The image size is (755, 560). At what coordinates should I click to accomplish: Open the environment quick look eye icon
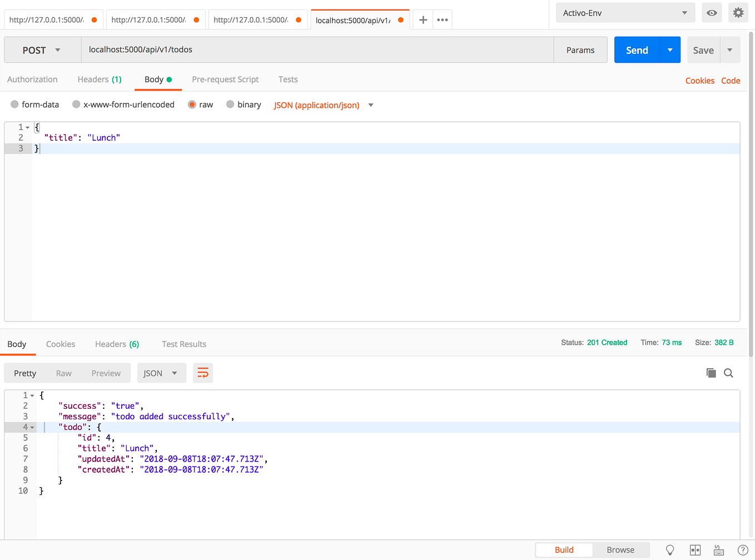pyautogui.click(x=712, y=12)
